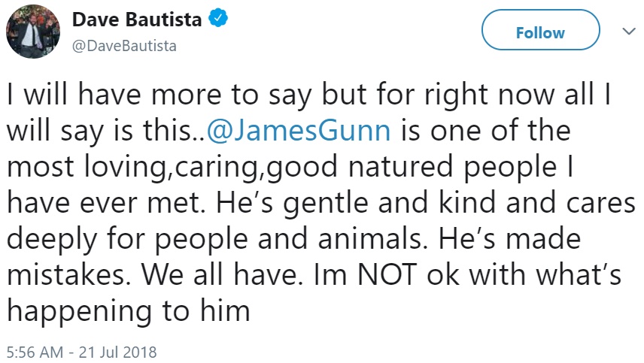Select the tweet's first line "I will have more"
644x363 pixels.
point(114,95)
